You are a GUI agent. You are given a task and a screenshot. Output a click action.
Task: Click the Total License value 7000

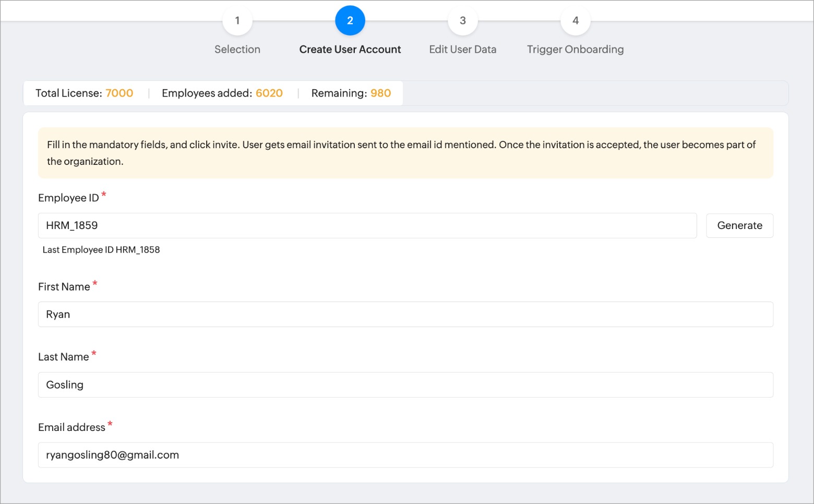coord(119,93)
